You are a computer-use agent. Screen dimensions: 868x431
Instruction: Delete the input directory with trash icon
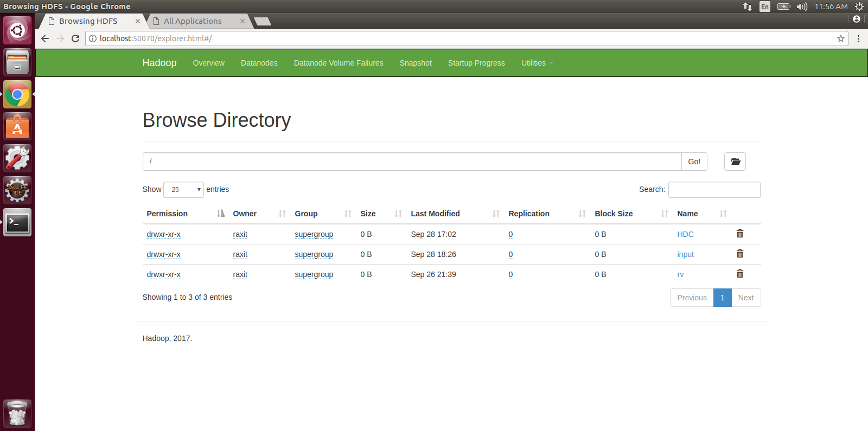click(739, 254)
